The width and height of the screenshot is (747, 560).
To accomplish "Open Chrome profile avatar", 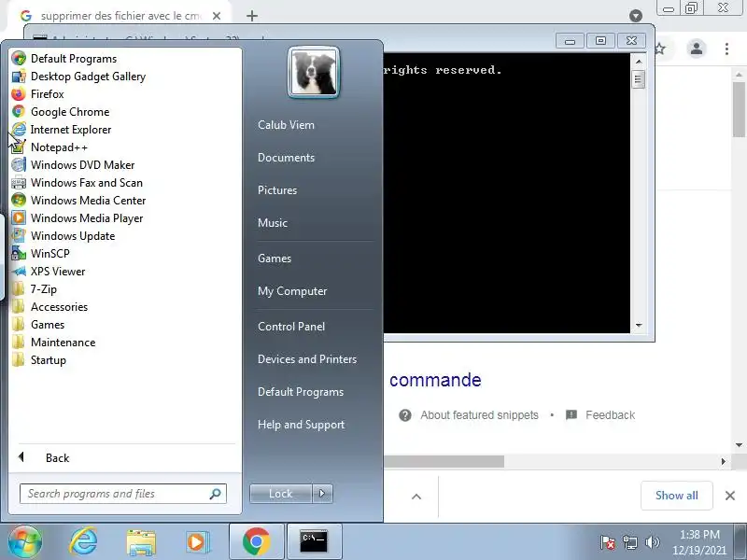I will (697, 49).
